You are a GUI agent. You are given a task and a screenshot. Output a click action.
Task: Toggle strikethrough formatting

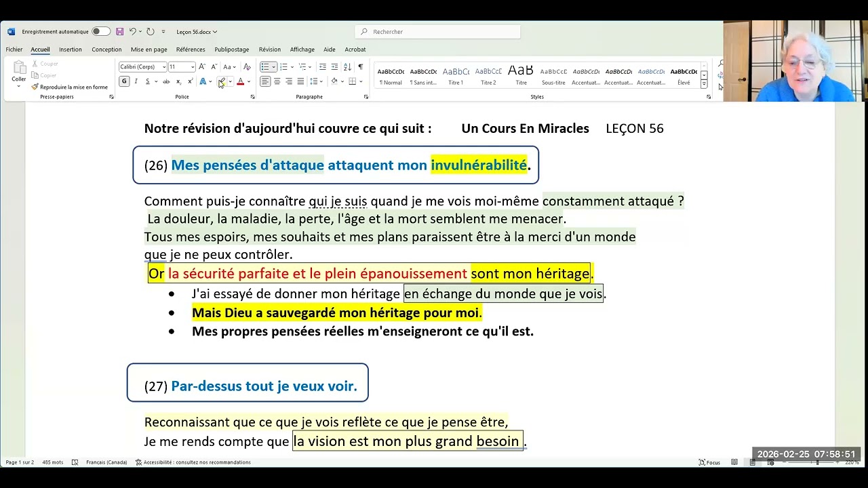[x=166, y=81]
